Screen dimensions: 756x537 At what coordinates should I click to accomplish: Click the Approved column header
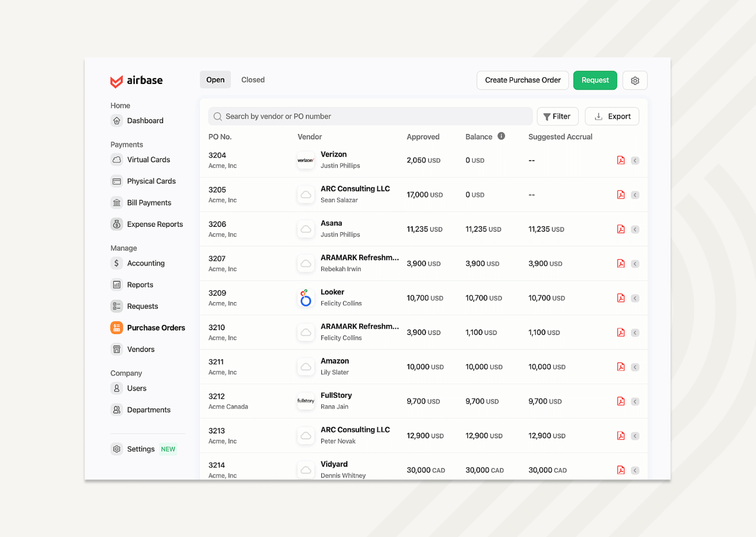pos(423,137)
